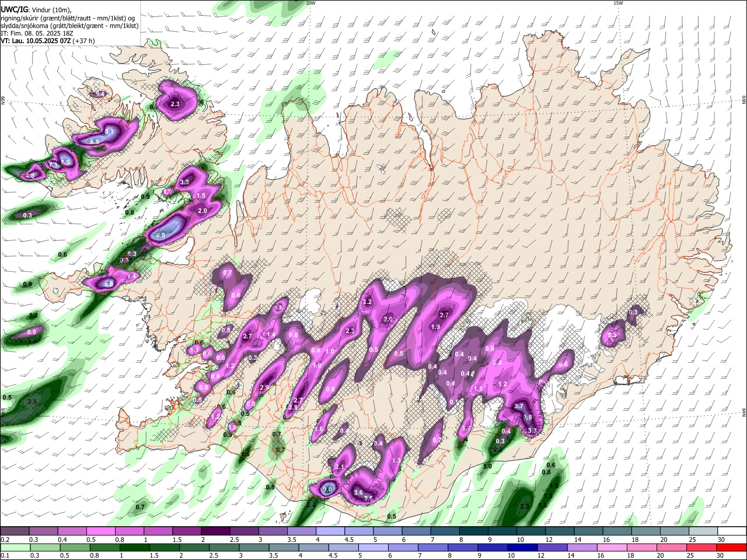Click the '2.1' value near the south coast

(340, 467)
